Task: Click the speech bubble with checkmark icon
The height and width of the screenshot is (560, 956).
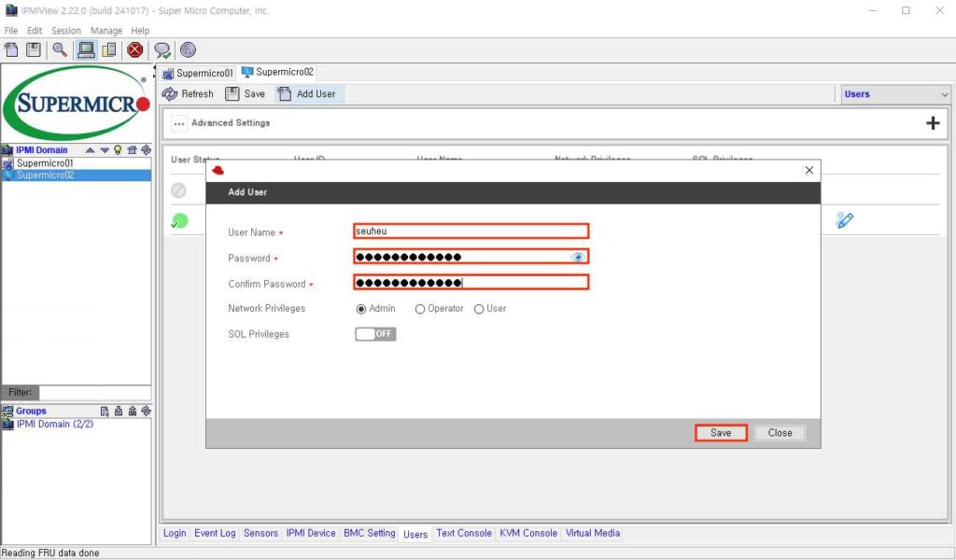Action: click(162, 50)
